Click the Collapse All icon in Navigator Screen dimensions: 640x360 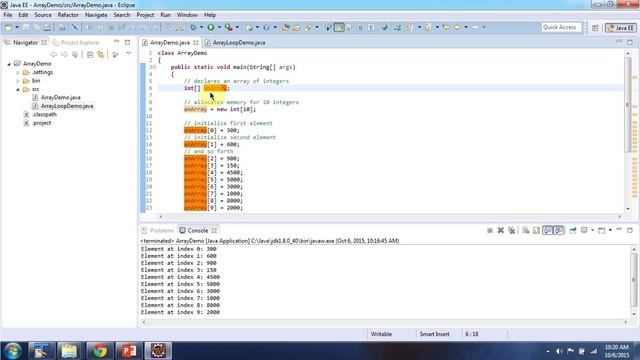point(90,54)
